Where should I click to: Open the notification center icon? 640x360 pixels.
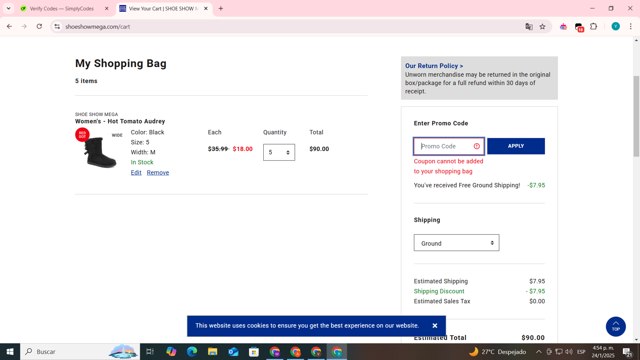(627, 351)
